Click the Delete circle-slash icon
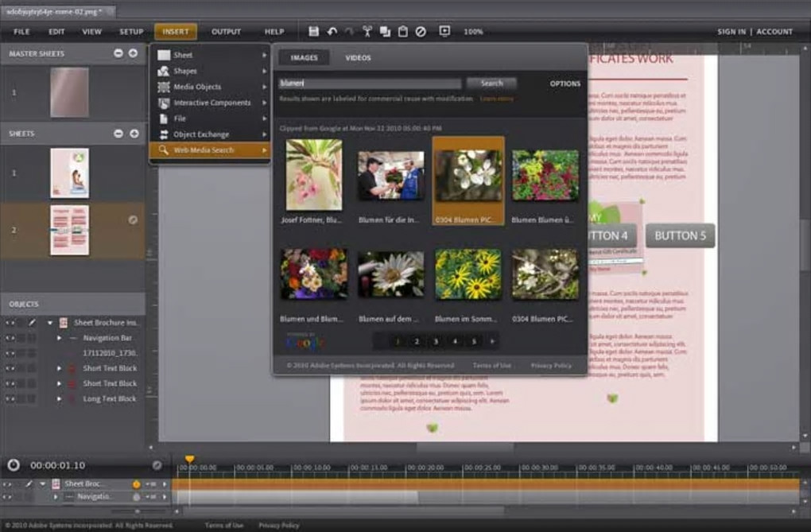The height and width of the screenshot is (532, 811). click(x=421, y=32)
